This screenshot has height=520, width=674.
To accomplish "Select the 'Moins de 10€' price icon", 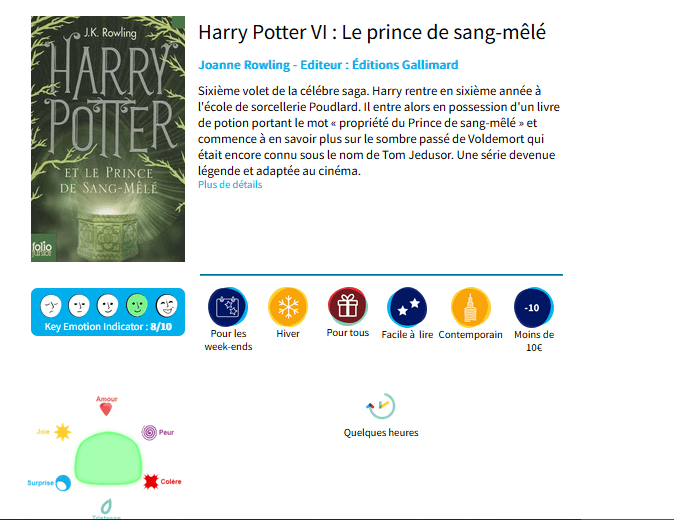I will click(533, 308).
